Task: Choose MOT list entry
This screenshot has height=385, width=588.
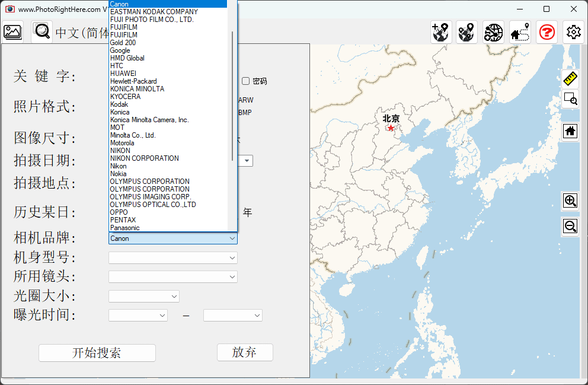Action: pos(168,128)
